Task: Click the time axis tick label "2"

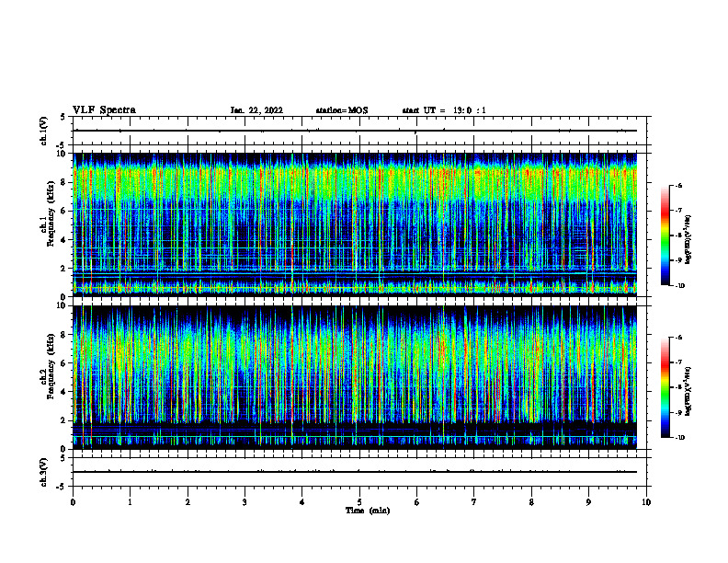Action: click(x=188, y=502)
